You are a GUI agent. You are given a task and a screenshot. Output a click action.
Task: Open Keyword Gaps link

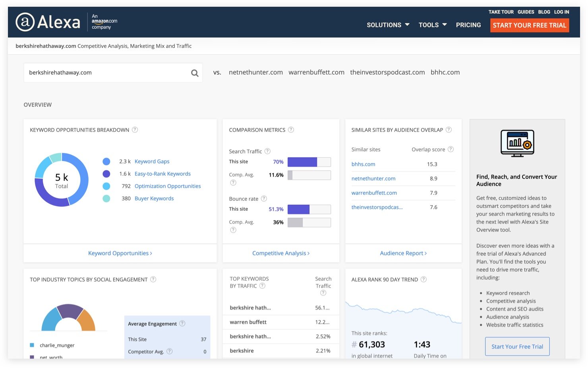point(152,162)
